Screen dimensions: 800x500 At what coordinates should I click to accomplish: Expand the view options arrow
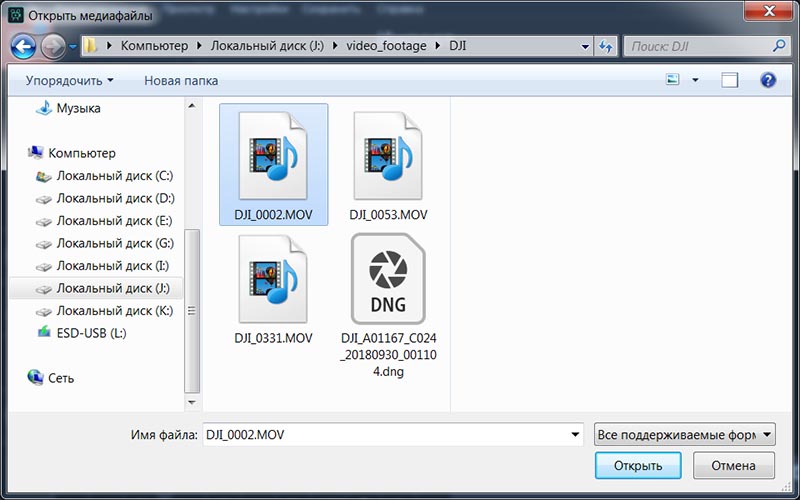click(695, 80)
